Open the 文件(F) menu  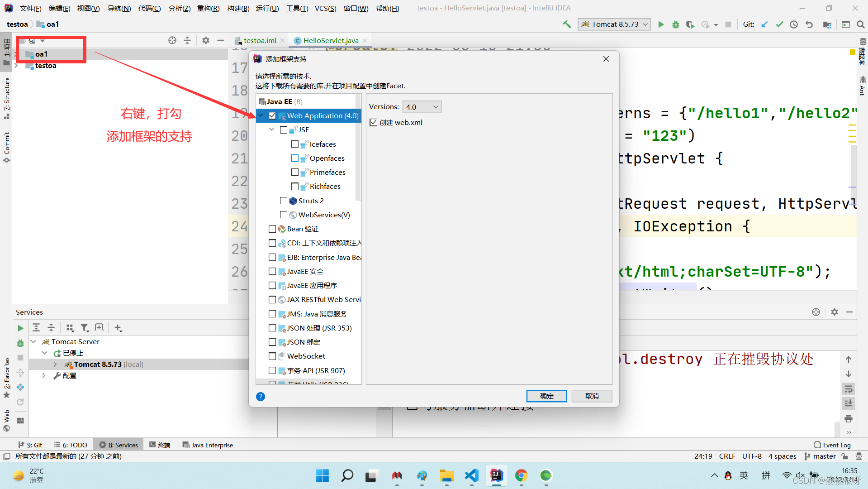coord(30,8)
